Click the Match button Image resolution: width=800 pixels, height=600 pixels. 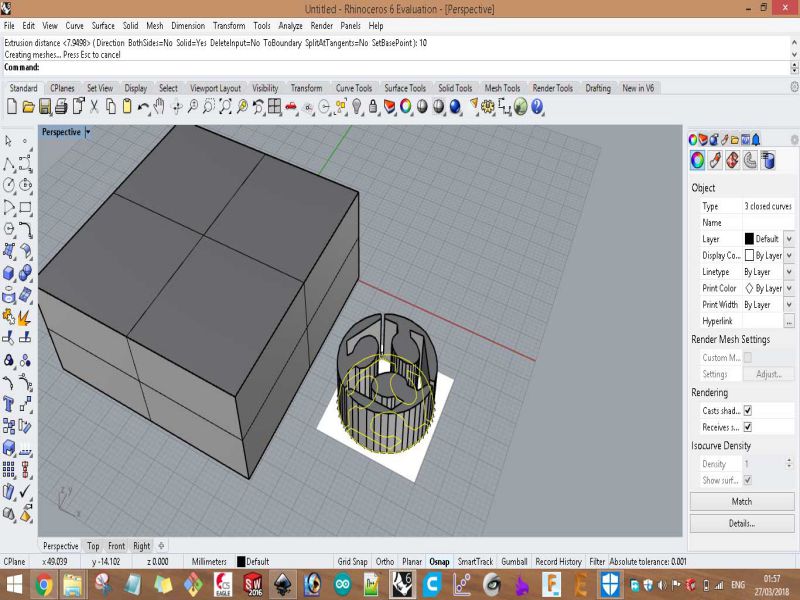click(741, 501)
